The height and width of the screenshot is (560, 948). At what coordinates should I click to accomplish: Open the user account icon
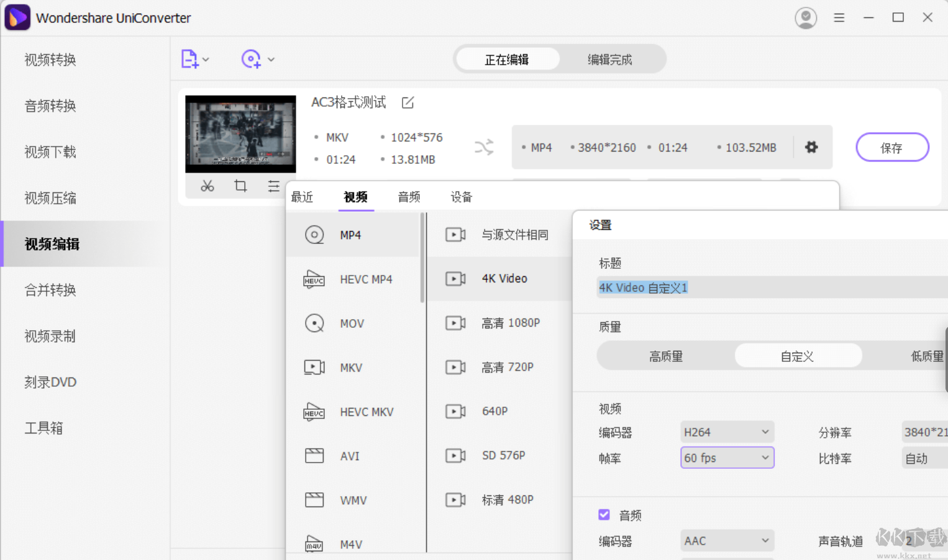806,17
